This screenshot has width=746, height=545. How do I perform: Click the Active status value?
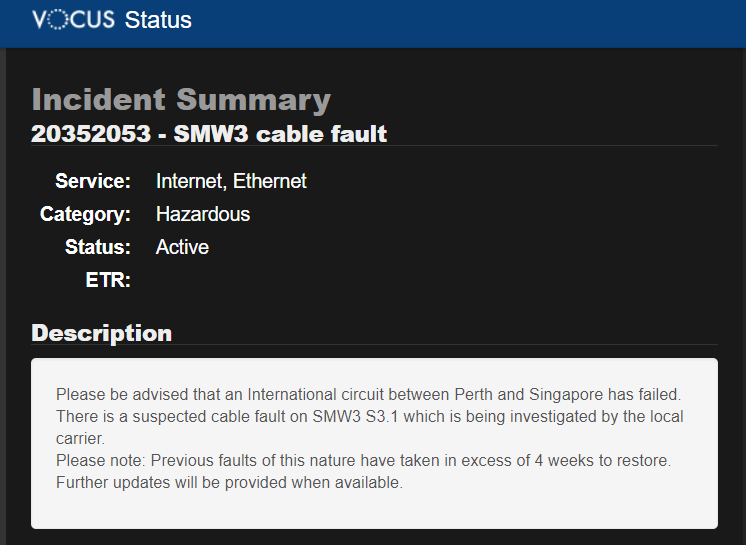182,247
